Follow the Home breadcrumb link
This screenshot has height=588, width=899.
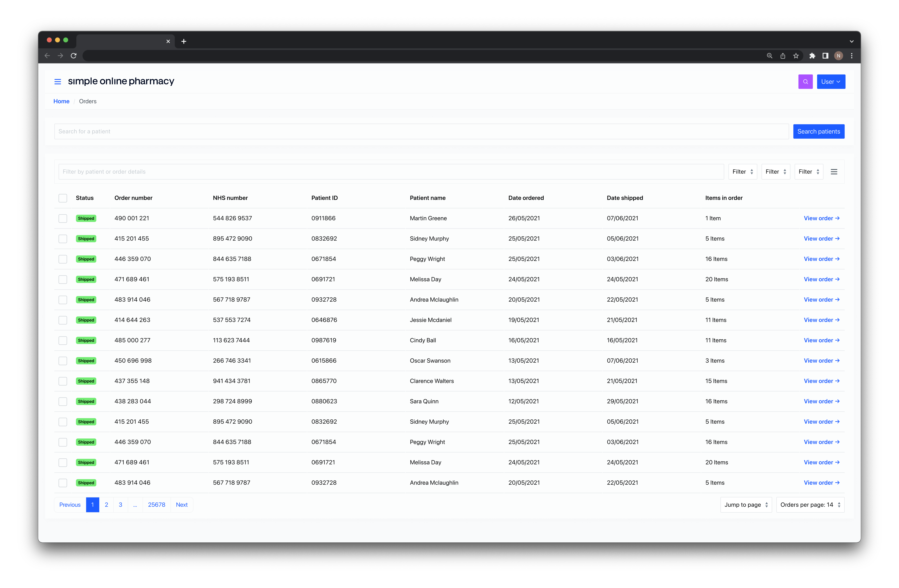pos(61,101)
